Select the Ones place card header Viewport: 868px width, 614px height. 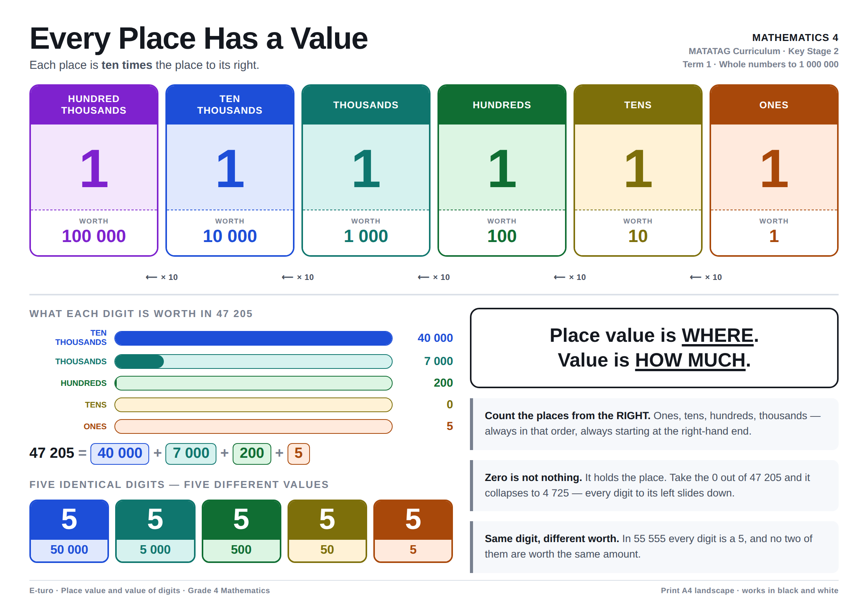(774, 105)
